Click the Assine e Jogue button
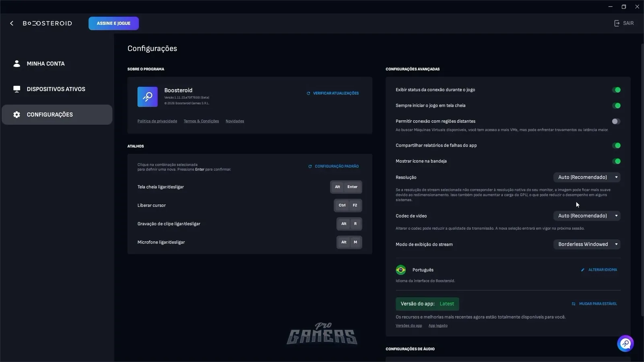The height and width of the screenshot is (362, 644). tap(114, 23)
